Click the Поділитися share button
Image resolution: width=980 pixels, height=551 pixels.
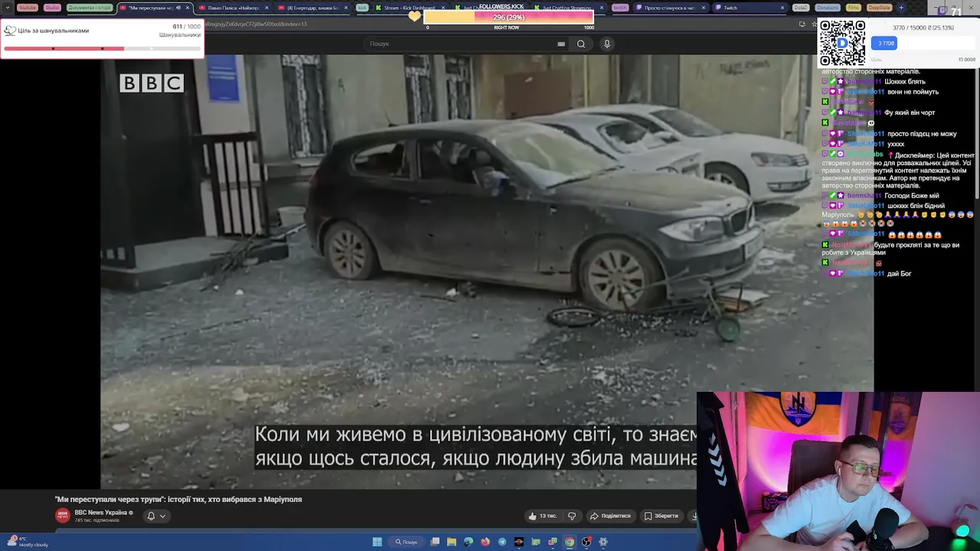point(610,516)
